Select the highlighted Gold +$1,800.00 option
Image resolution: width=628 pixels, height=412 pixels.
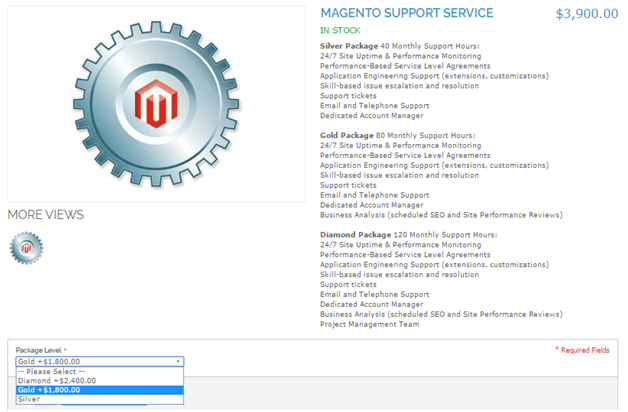pos(100,390)
